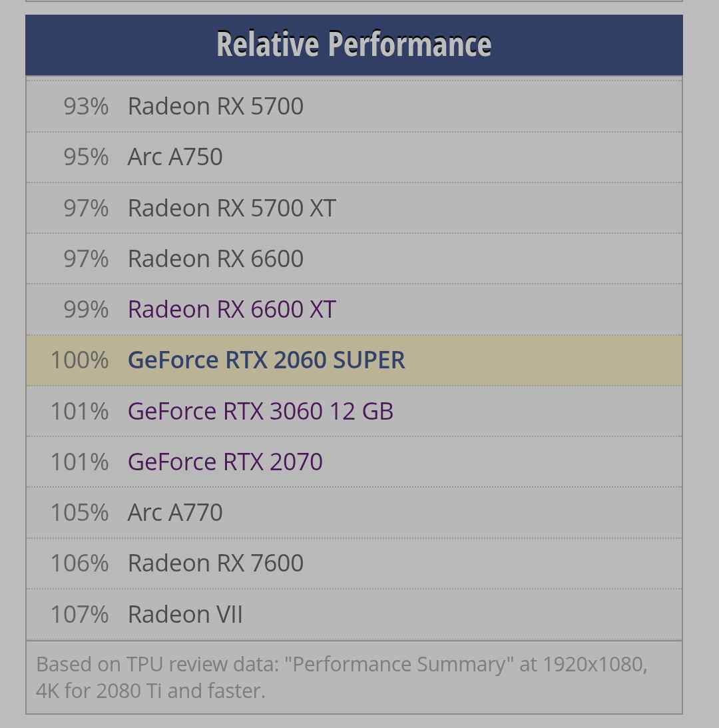Viewport: 719px width, 728px height.
Task: Click the Radeon RX 5700 row
Action: click(x=354, y=107)
